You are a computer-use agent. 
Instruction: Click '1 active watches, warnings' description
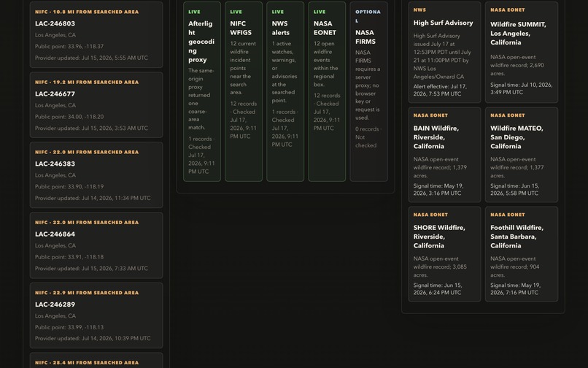[285, 72]
